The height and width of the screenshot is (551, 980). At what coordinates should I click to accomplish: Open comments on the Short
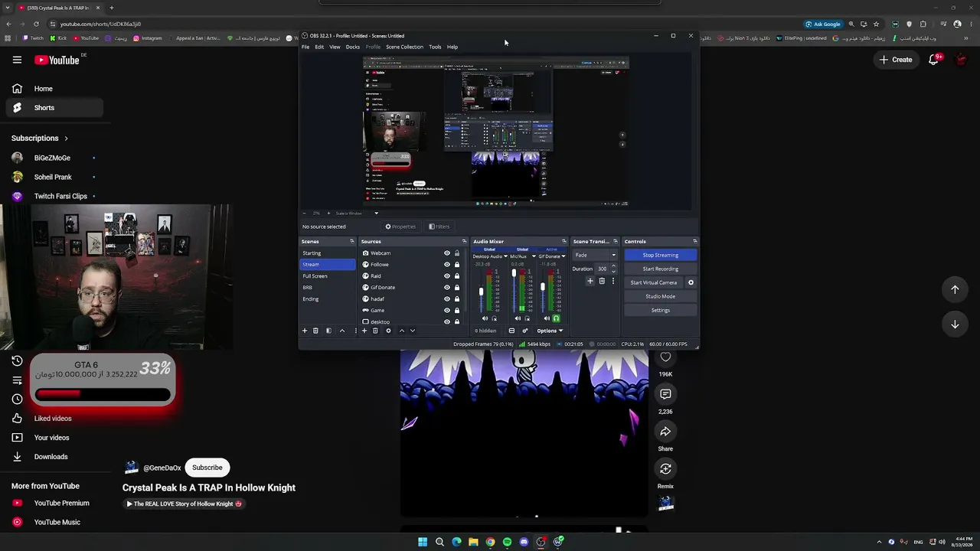pyautogui.click(x=665, y=394)
